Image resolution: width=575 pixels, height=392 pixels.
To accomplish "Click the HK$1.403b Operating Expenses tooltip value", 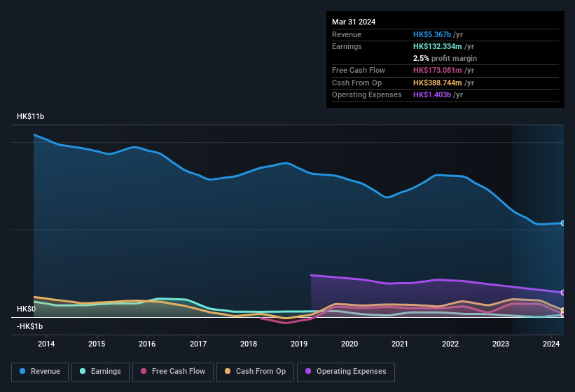I will click(432, 94).
